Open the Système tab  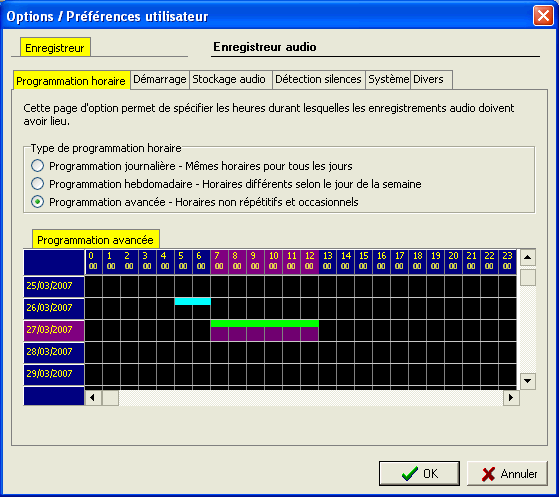coord(388,79)
